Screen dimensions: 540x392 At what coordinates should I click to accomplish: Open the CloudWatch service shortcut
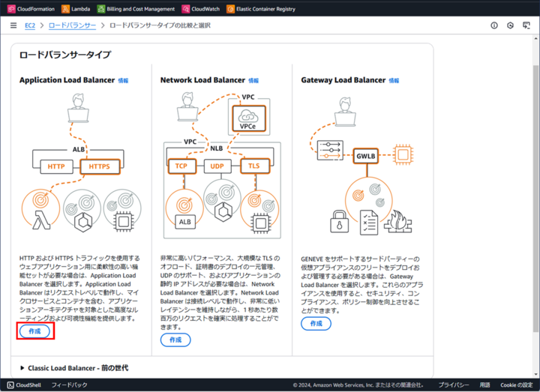click(201, 9)
